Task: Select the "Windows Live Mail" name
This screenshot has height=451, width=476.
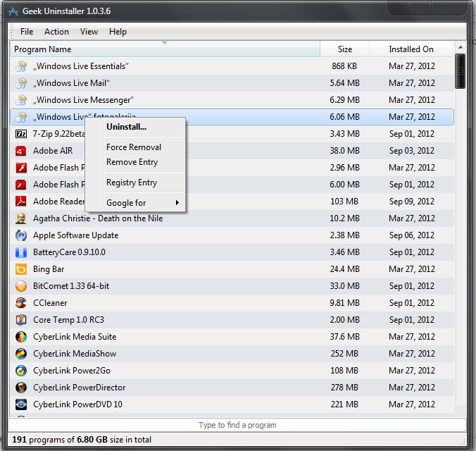Action: (71, 83)
